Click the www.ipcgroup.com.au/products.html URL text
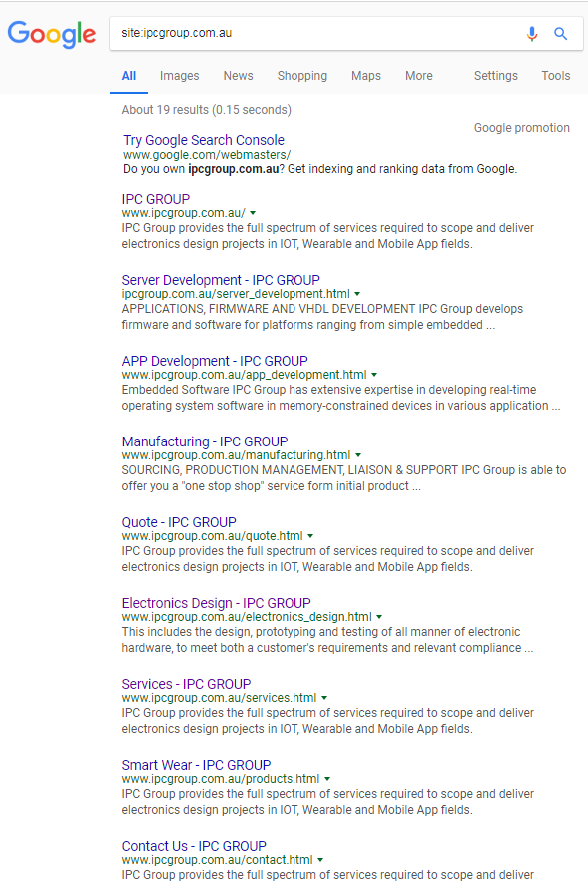This screenshot has height=881, width=588. click(221, 779)
